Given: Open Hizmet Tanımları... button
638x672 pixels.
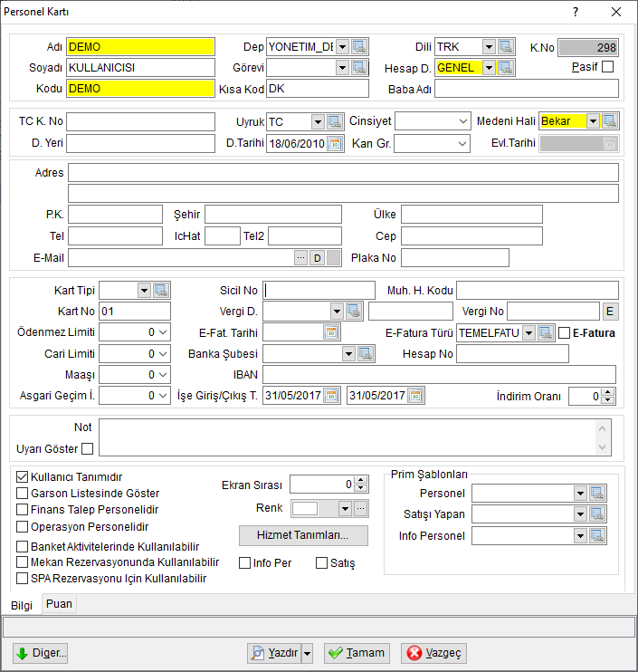Looking at the screenshot, I should (303, 535).
